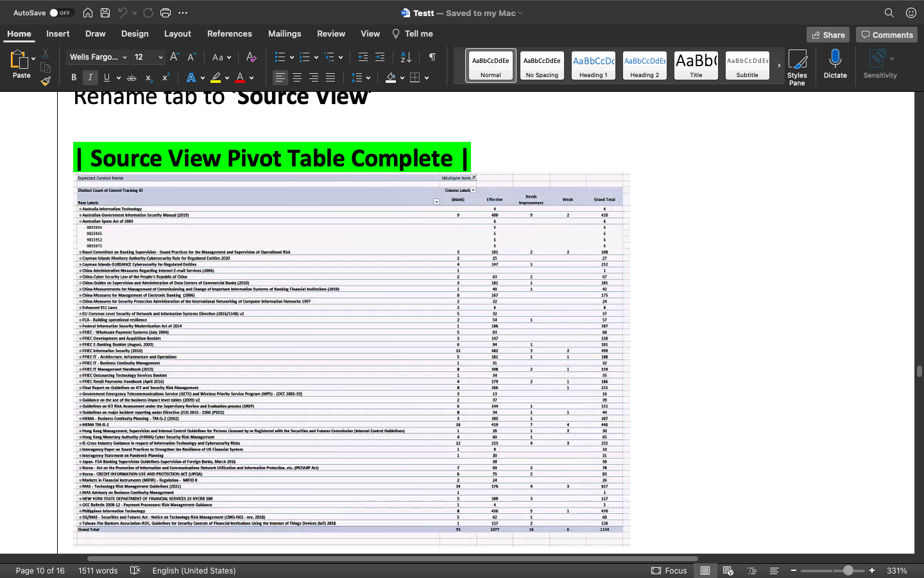Open the pivot table screenshot image
Image resolution: width=924 pixels, height=578 pixels.
(352, 360)
